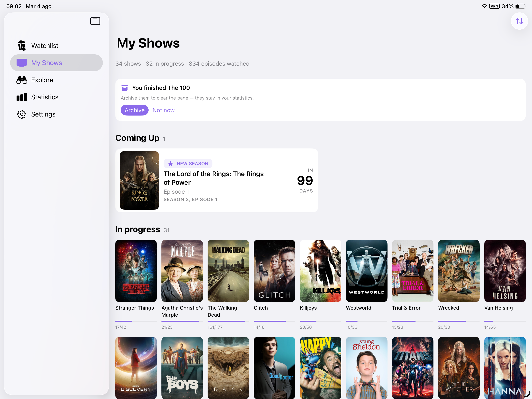The width and height of the screenshot is (532, 399).
Task: Click the 'Glitch' title text
Action: pyautogui.click(x=261, y=308)
